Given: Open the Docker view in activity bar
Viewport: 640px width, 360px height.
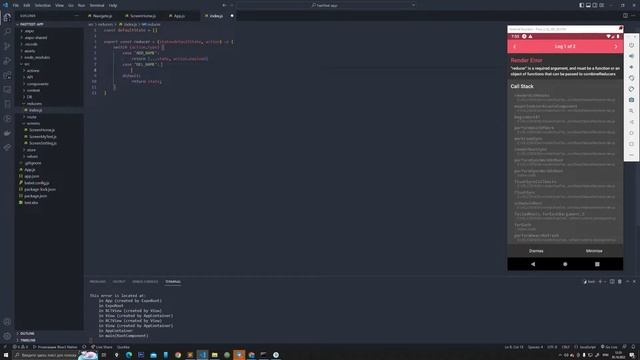Looking at the screenshot, I should pyautogui.click(x=7, y=133).
